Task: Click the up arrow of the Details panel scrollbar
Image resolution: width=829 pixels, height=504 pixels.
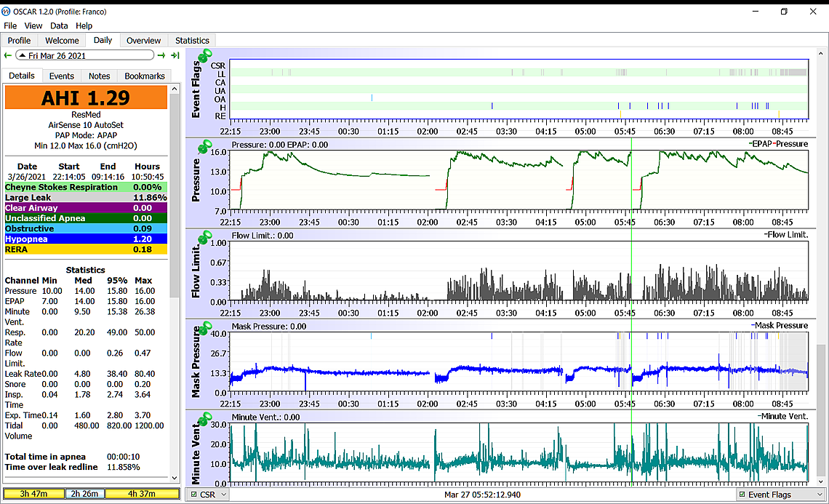Action: click(175, 90)
